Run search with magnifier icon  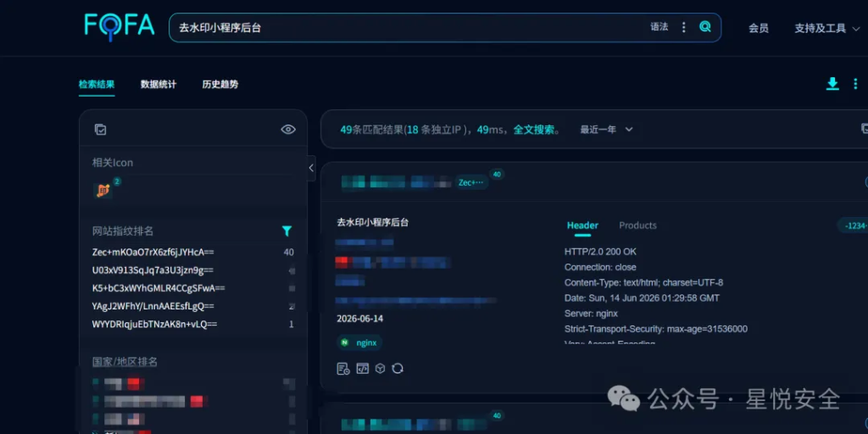pos(704,26)
